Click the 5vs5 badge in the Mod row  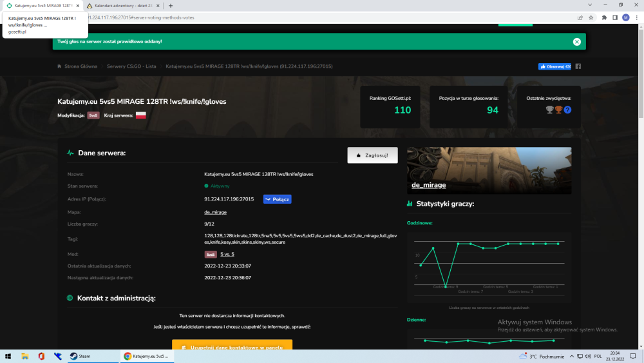[211, 255]
